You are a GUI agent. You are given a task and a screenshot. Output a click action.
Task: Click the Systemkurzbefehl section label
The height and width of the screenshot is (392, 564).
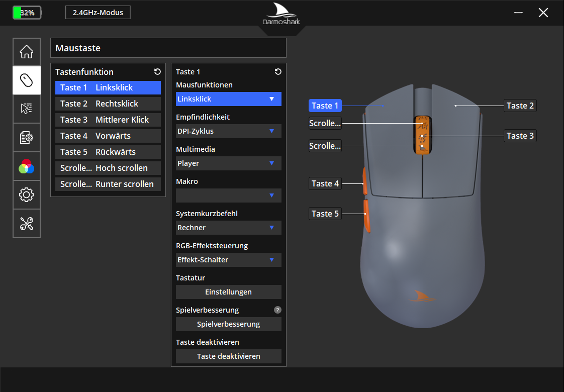click(207, 213)
